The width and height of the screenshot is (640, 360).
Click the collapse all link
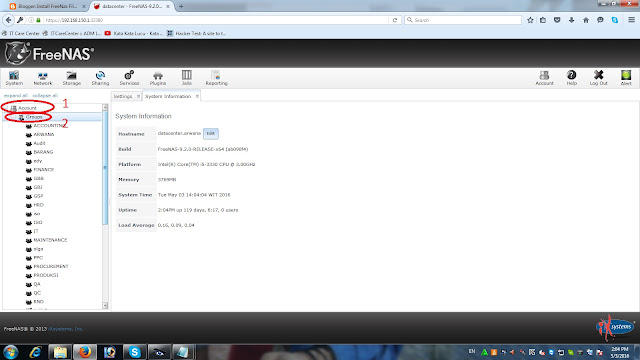point(45,96)
